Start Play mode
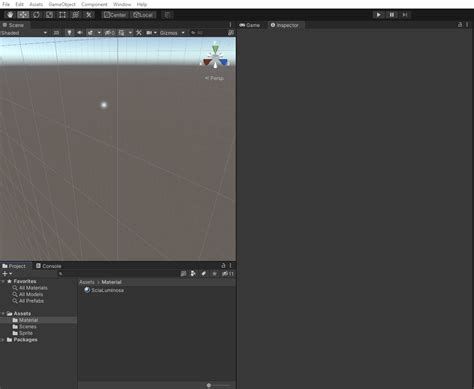Viewport: 474px width, 389px height. tap(378, 15)
